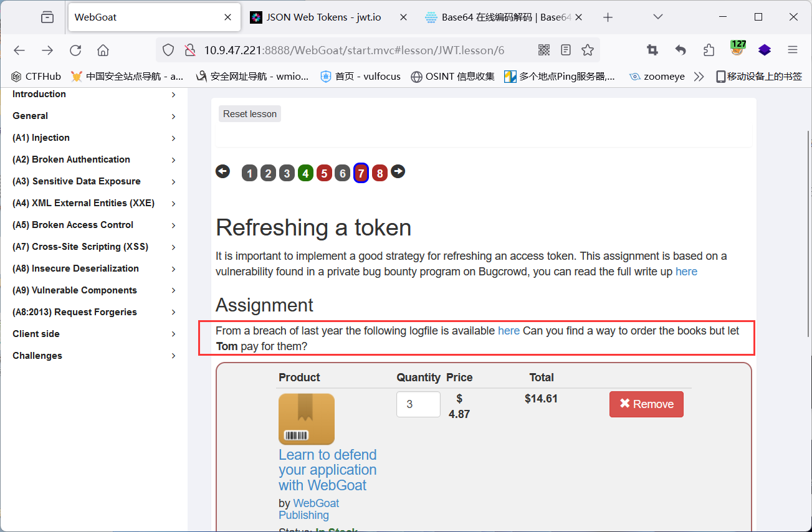Image resolution: width=812 pixels, height=532 pixels.
Task: Bookmark this page with the star icon
Action: pyautogui.click(x=588, y=50)
